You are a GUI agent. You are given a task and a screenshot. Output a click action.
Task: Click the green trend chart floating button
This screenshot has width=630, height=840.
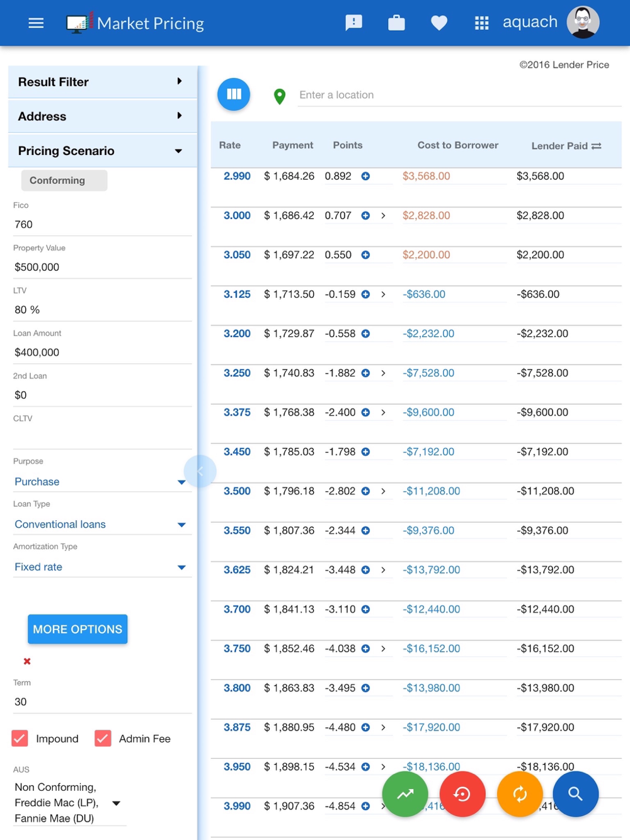point(405,794)
